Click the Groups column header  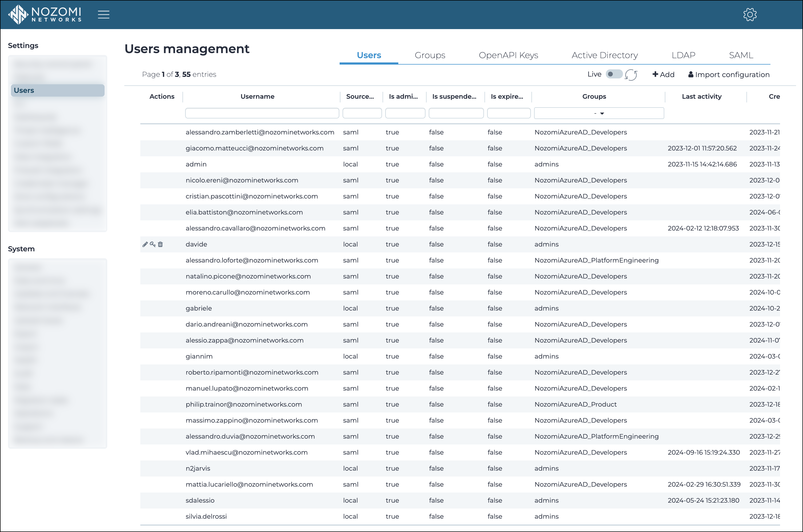click(594, 97)
